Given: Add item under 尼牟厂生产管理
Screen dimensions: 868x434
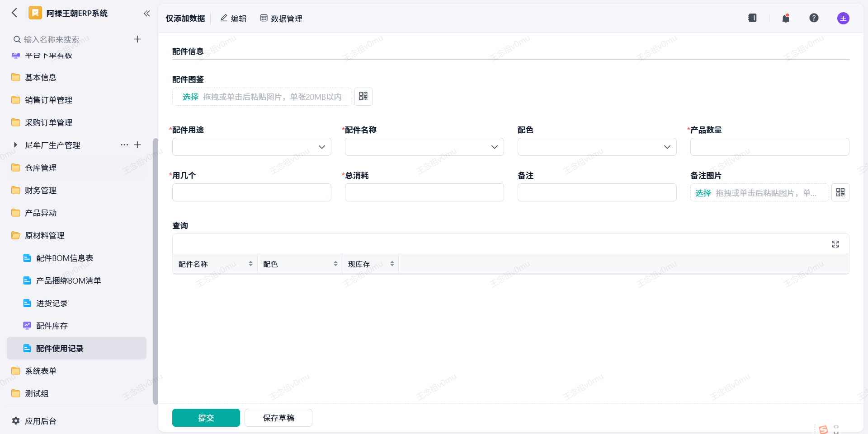Looking at the screenshot, I should [137, 145].
